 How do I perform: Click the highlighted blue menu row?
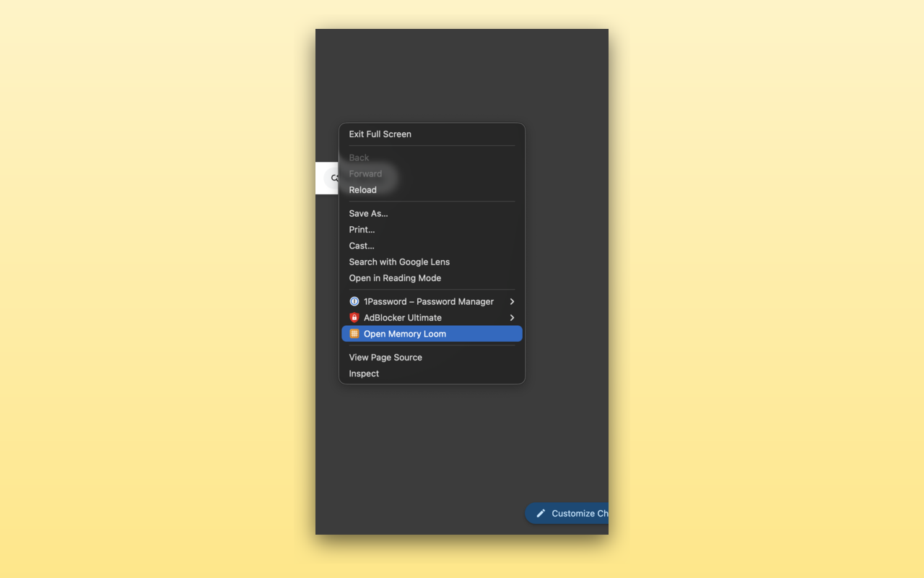432,334
